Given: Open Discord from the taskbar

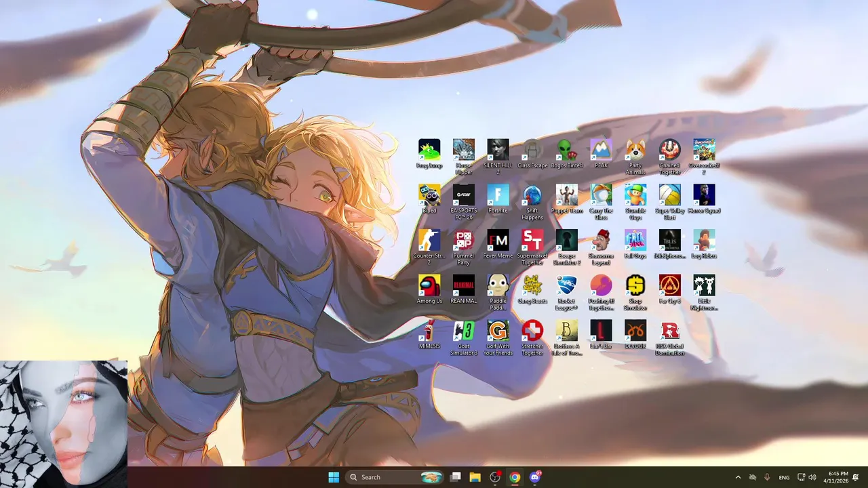Looking at the screenshot, I should click(534, 477).
